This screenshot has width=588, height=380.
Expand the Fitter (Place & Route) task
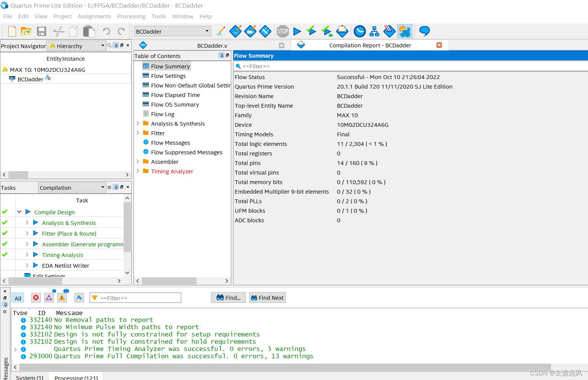27,233
